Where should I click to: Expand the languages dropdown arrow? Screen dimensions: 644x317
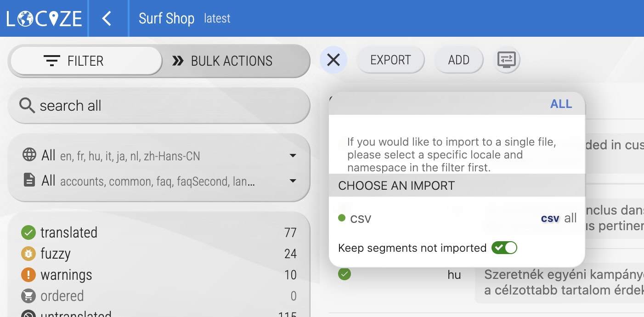293,156
